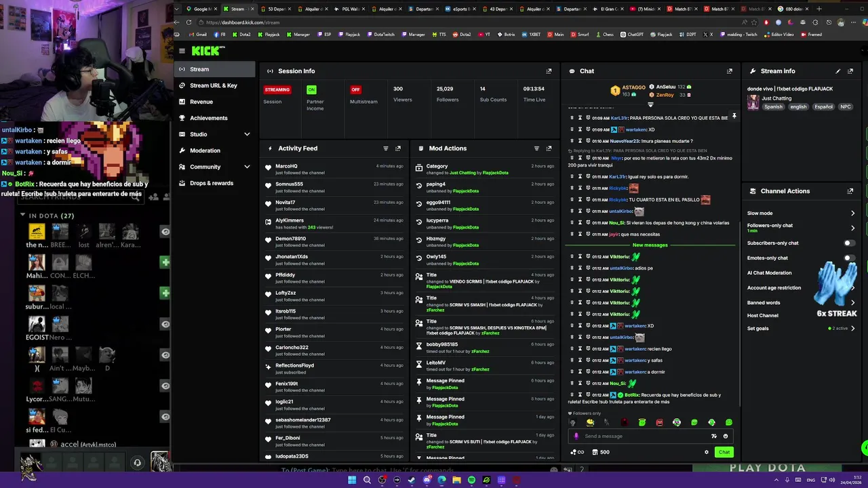The height and width of the screenshot is (488, 868).
Task: Filter the Mod Actions list
Action: 536,148
